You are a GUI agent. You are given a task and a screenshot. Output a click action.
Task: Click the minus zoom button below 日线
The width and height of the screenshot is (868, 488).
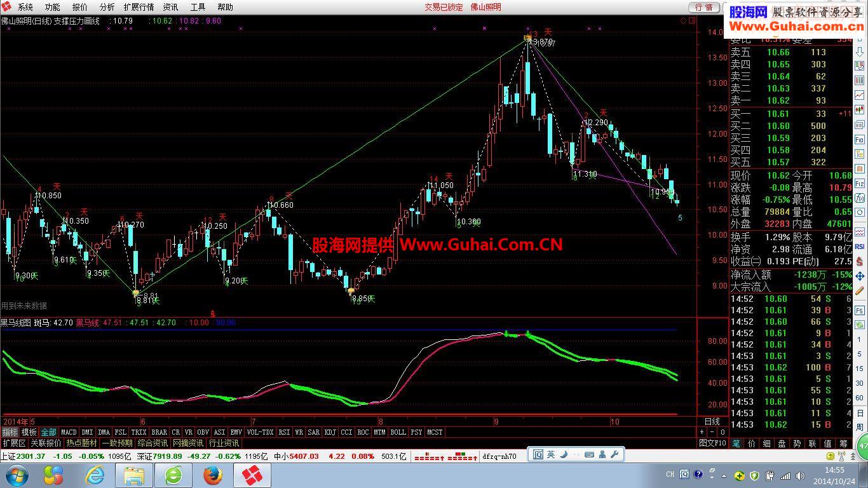pos(712,432)
